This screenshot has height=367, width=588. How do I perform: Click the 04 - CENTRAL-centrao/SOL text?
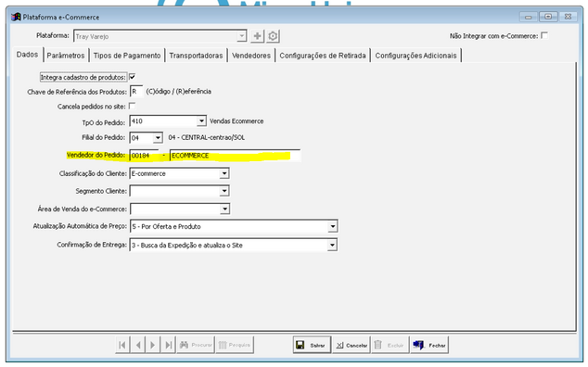(206, 137)
